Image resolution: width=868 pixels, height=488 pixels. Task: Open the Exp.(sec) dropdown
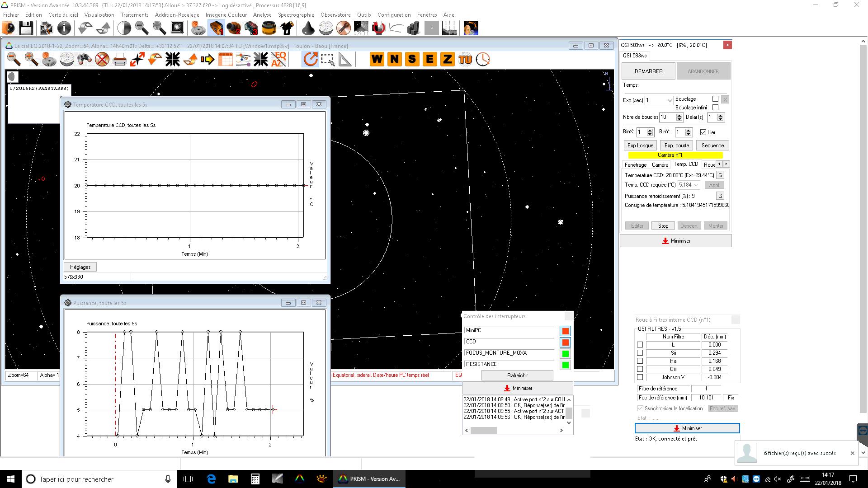tap(670, 100)
